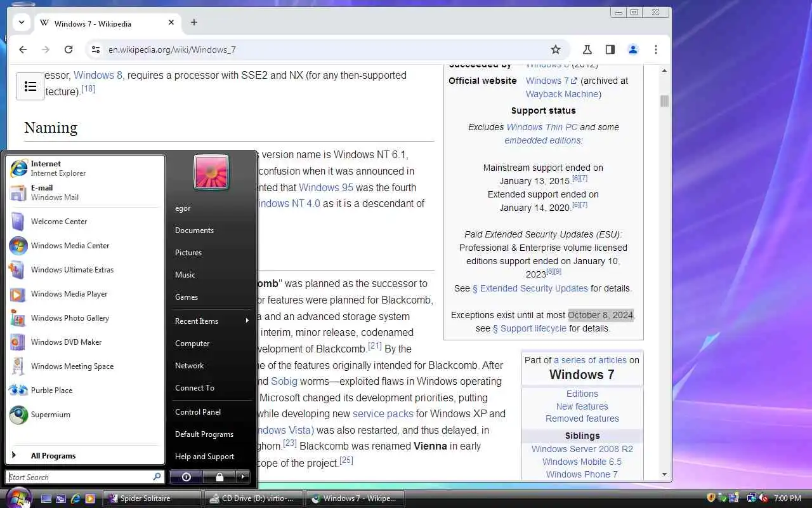
Task: Open Windows Ultimate Extras
Action: coord(85,270)
